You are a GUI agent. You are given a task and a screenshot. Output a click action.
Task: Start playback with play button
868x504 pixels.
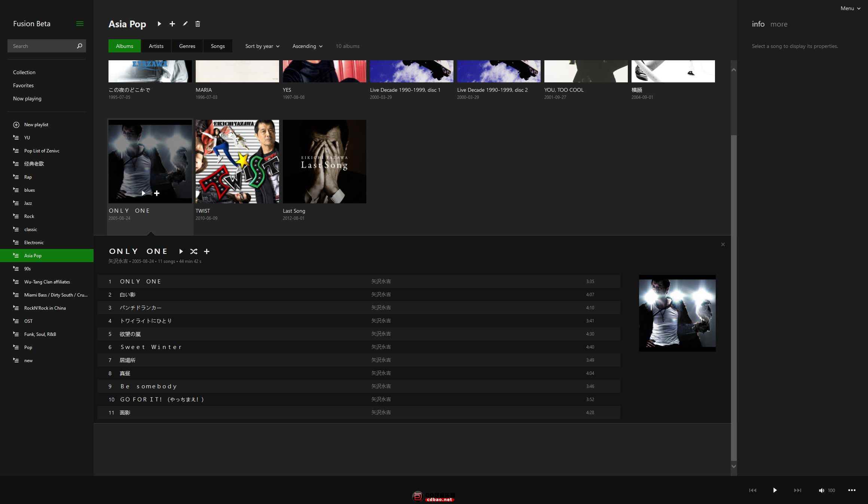[775, 490]
